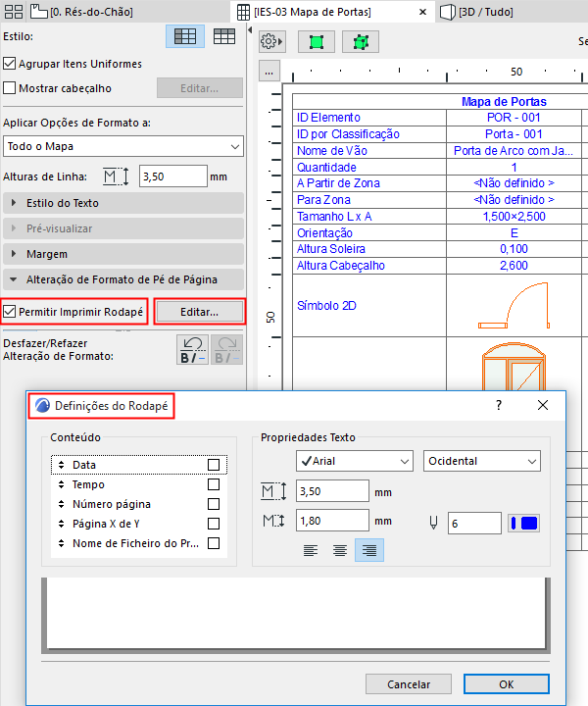
Task: Click the pen number icon in Propriedades Texto
Action: [x=433, y=523]
